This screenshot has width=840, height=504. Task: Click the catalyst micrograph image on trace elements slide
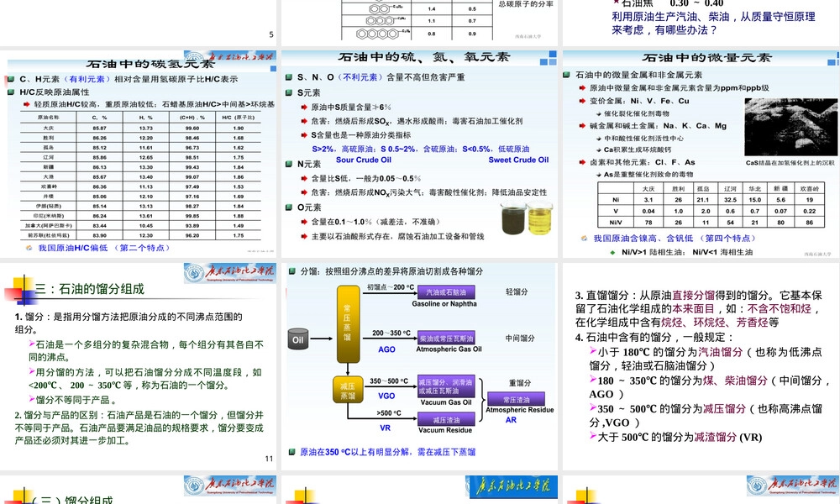point(790,127)
